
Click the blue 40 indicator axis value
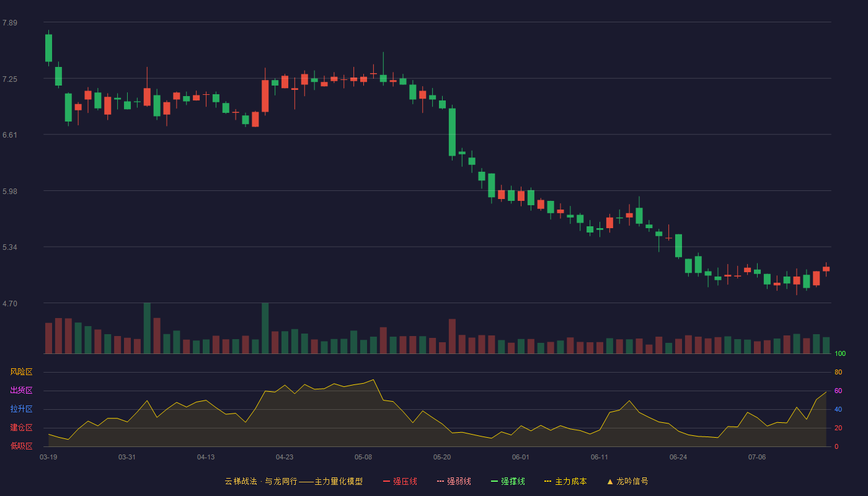[x=838, y=409]
